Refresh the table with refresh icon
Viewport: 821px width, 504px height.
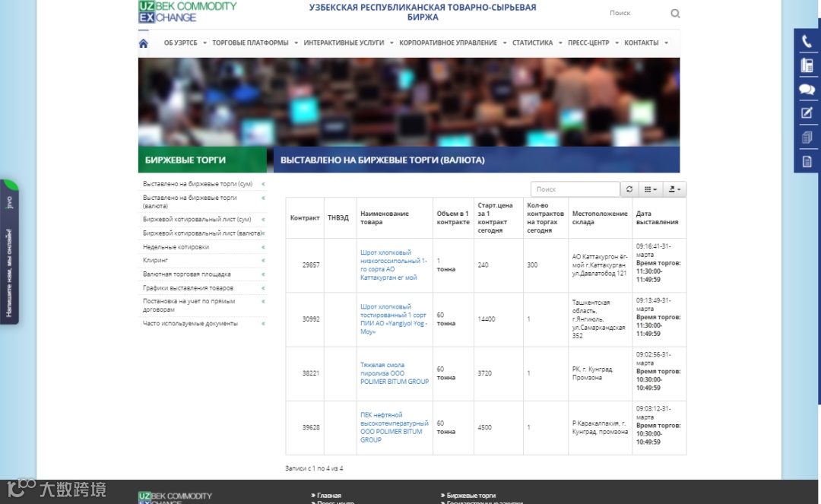pos(629,189)
